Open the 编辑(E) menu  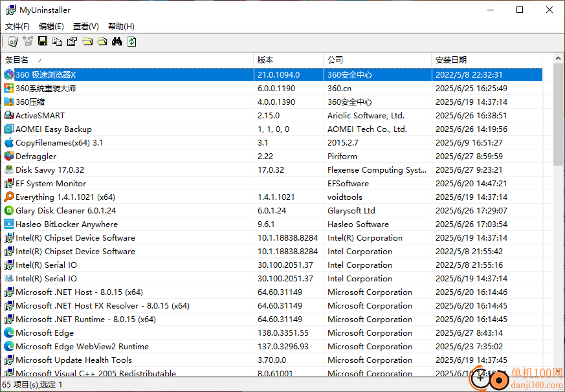point(51,27)
